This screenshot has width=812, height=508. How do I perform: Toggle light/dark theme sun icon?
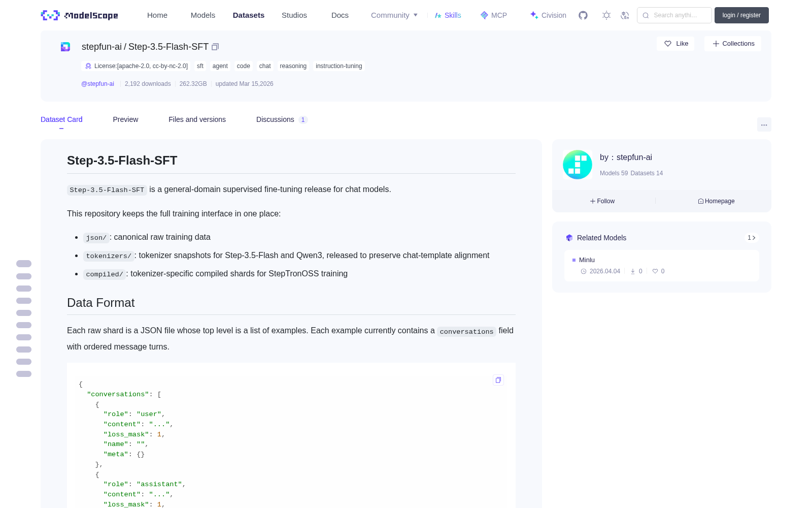tap(606, 15)
